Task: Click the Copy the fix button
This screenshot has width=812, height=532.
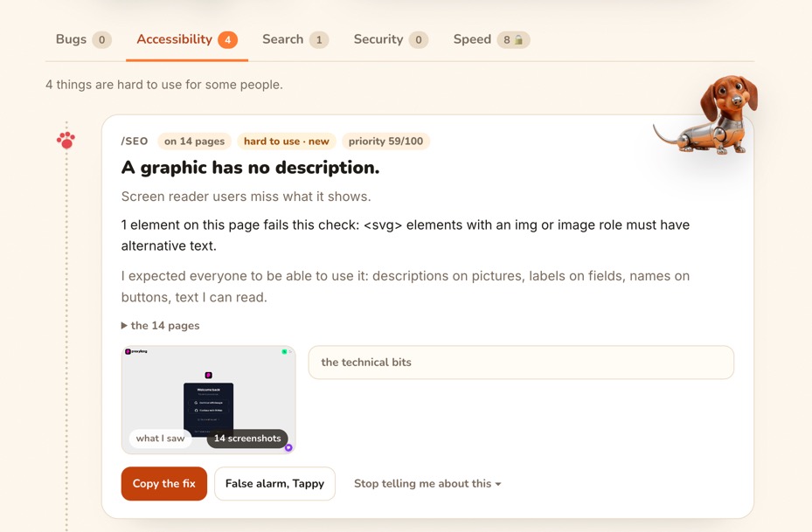Action: pyautogui.click(x=164, y=484)
